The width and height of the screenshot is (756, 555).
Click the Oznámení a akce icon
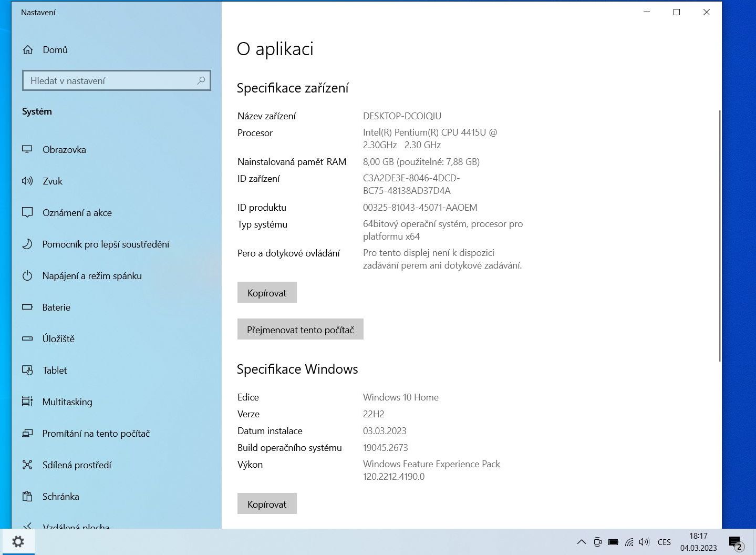pos(27,212)
